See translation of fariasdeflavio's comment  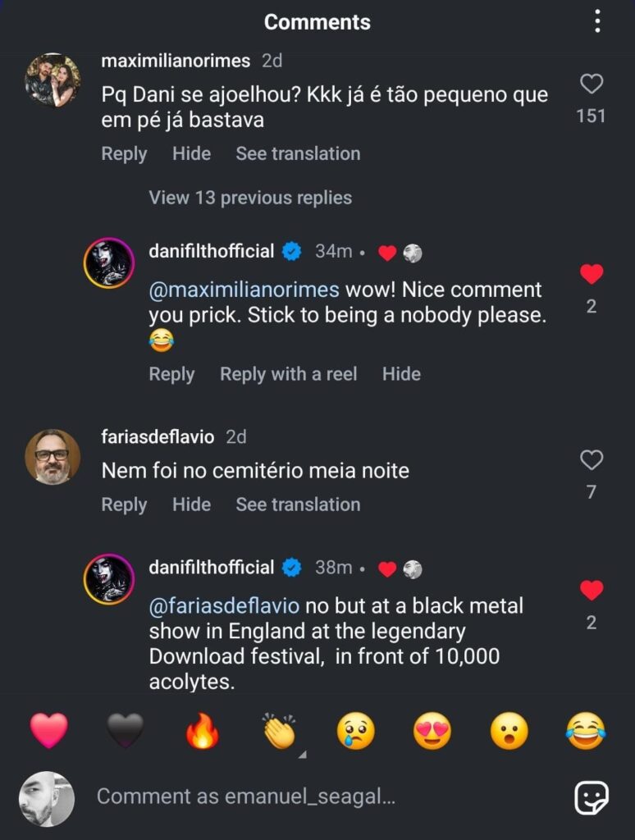pos(298,504)
